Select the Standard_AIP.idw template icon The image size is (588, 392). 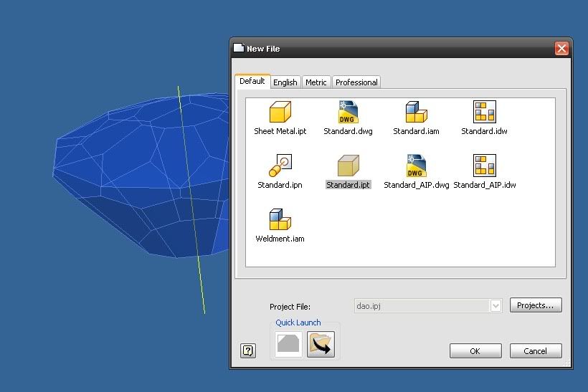click(485, 166)
